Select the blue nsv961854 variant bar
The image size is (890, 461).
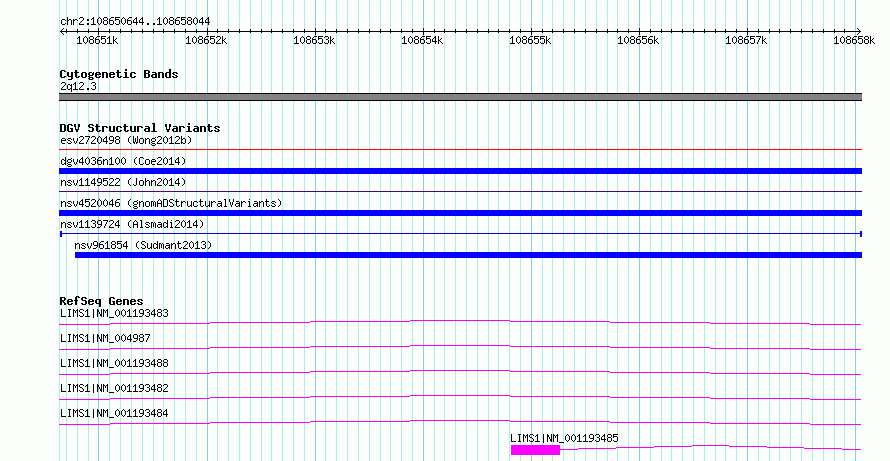point(468,255)
